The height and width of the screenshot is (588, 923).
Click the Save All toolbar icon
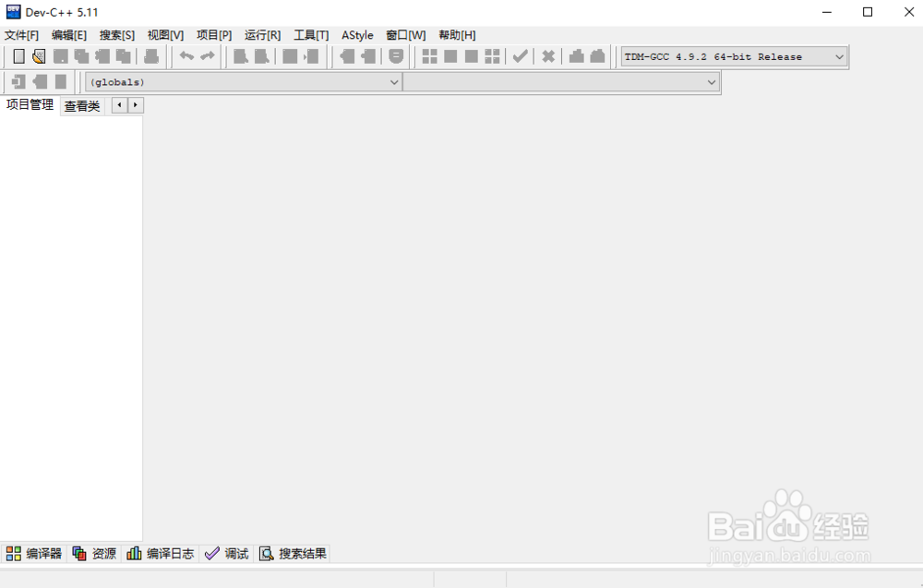(x=81, y=56)
